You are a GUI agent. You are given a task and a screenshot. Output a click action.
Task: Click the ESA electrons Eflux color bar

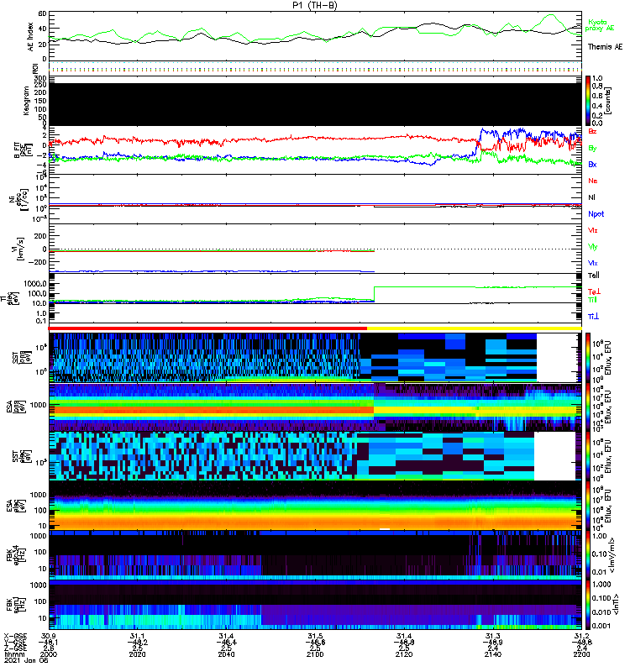(x=588, y=506)
